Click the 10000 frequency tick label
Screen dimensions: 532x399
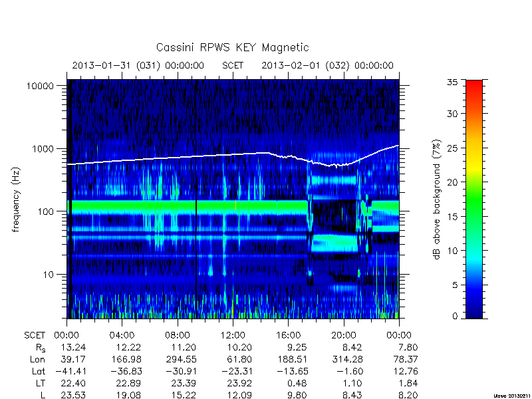pyautogui.click(x=40, y=86)
